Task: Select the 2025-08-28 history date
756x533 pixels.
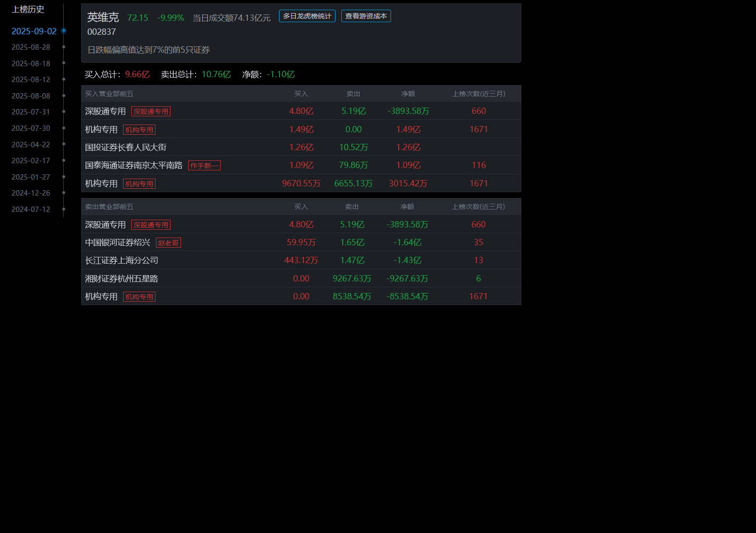Action: [31, 47]
